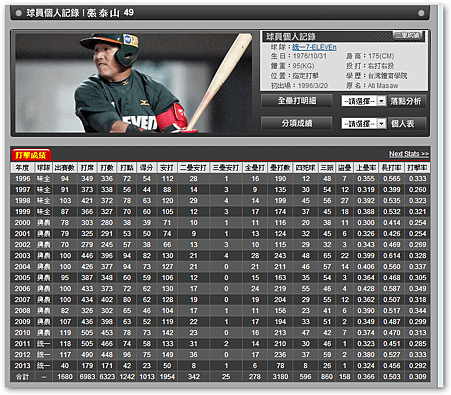Viewport: 451px width, 395px height.
Task: Click the 上壘率 column header
Action: [366, 168]
